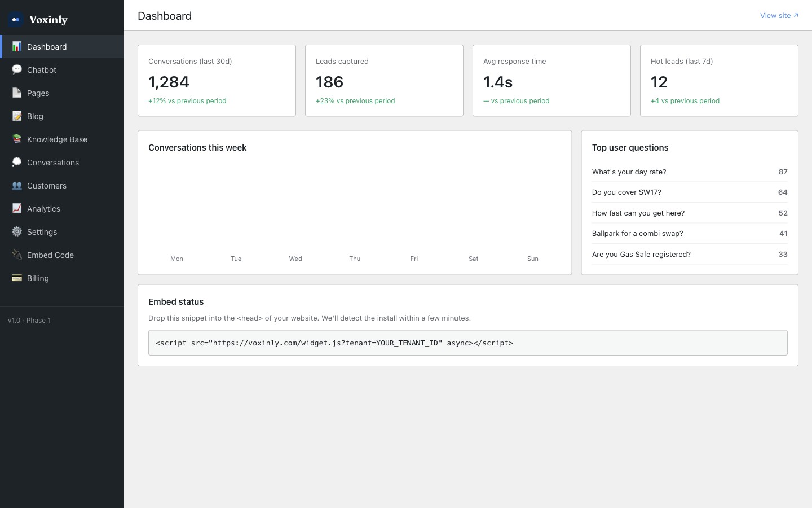812x508 pixels.
Task: Go to Analytics
Action: (x=62, y=209)
